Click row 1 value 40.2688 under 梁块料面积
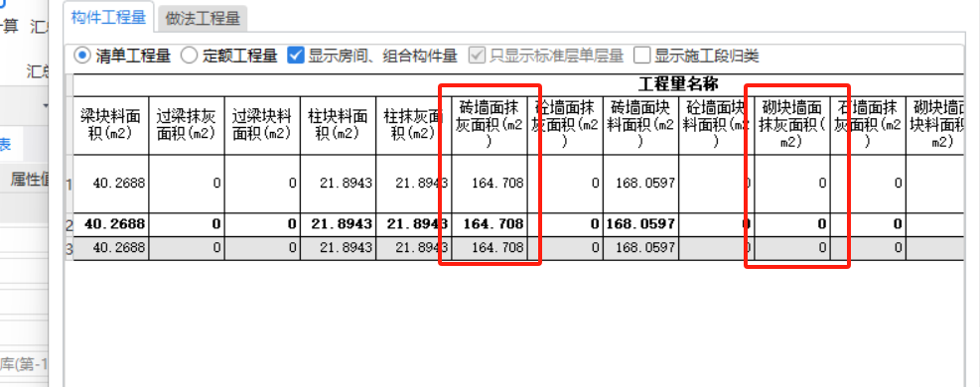Image resolution: width=980 pixels, height=387 pixels. pyautogui.click(x=110, y=184)
